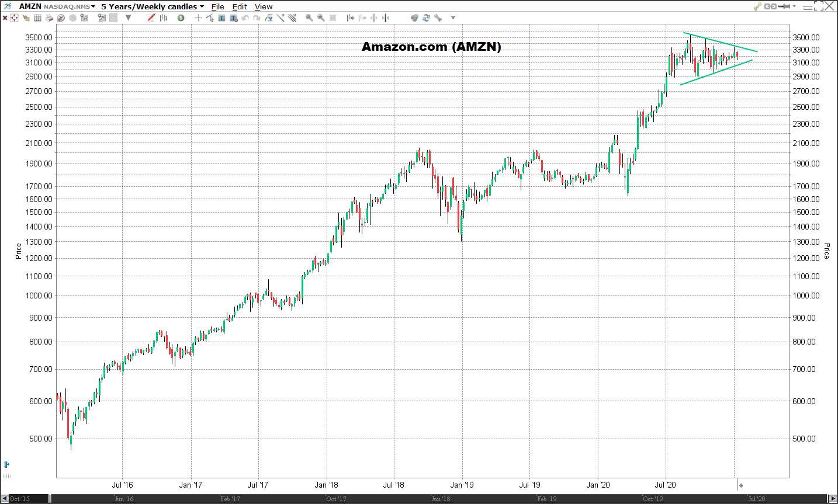Click the overlapping colored circles icon

click(414, 18)
